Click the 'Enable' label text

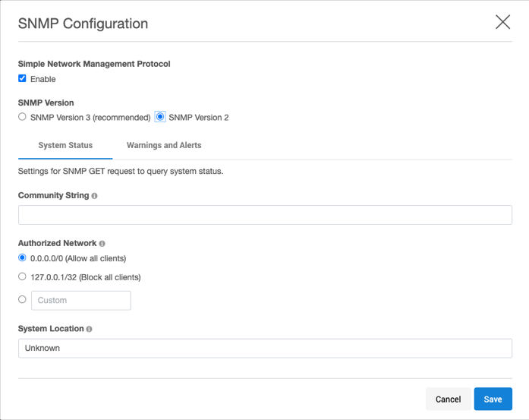pyautogui.click(x=43, y=79)
